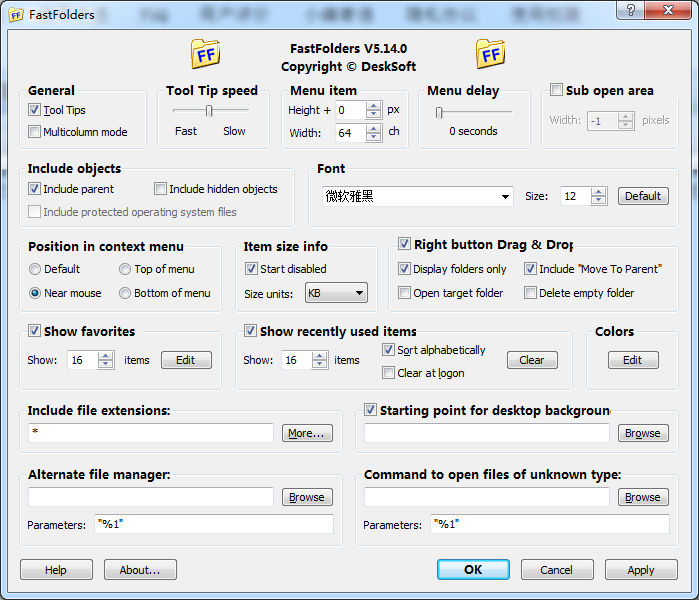This screenshot has height=600, width=699.
Task: Click the Menu delay slider thumb
Action: coord(439,113)
